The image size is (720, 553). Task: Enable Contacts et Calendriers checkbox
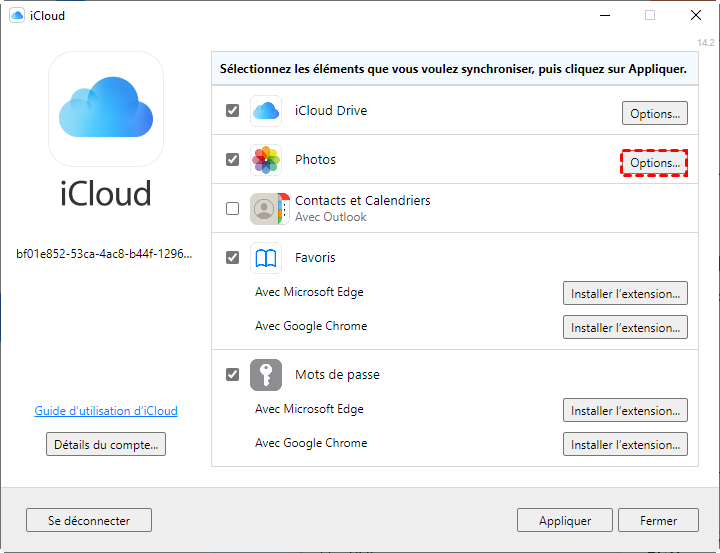tap(233, 209)
